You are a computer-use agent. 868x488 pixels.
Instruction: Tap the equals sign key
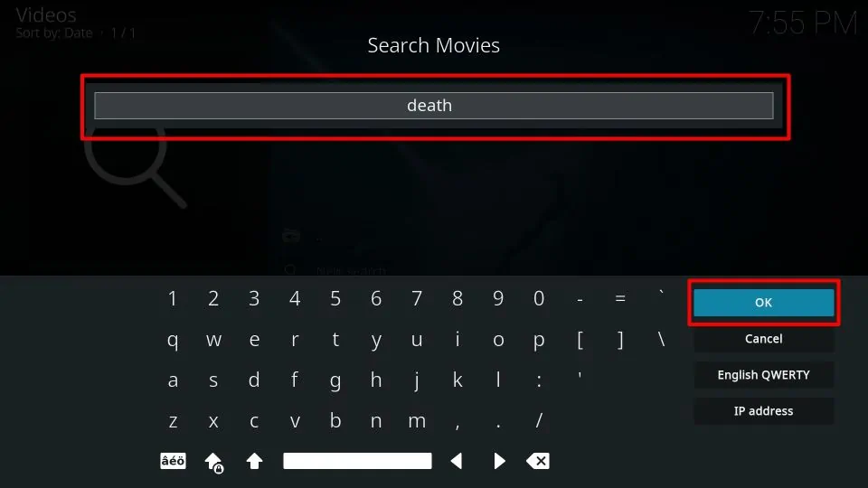620,299
